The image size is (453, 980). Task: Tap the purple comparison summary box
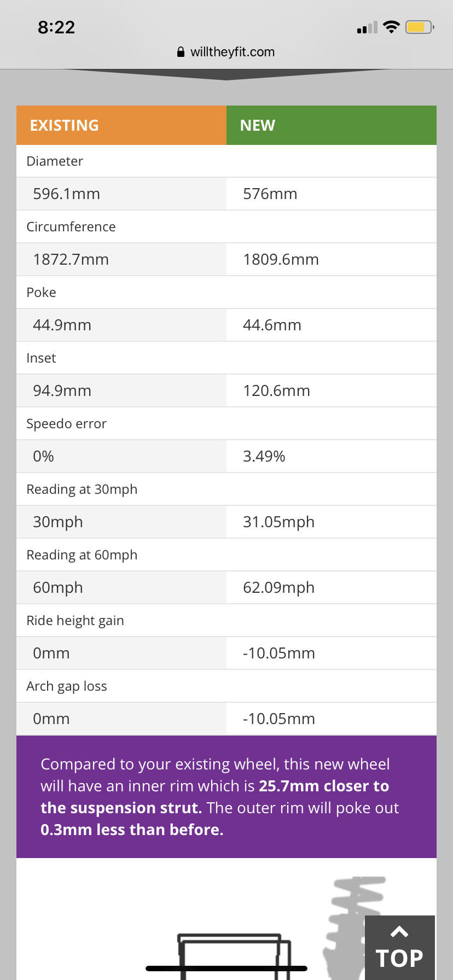[x=226, y=797]
